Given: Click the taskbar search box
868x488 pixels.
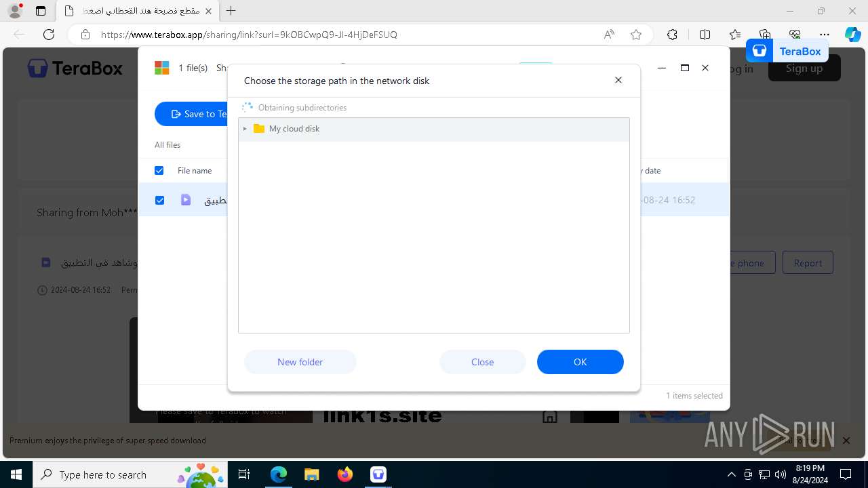Looking at the screenshot, I should click(130, 474).
